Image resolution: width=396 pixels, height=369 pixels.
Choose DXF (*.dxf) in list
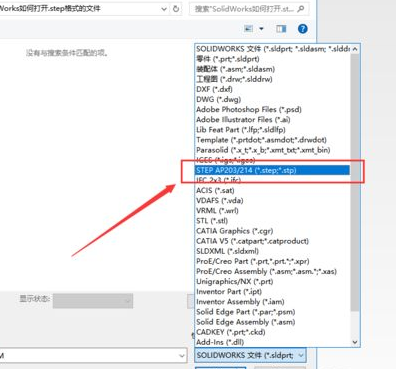pos(272,89)
